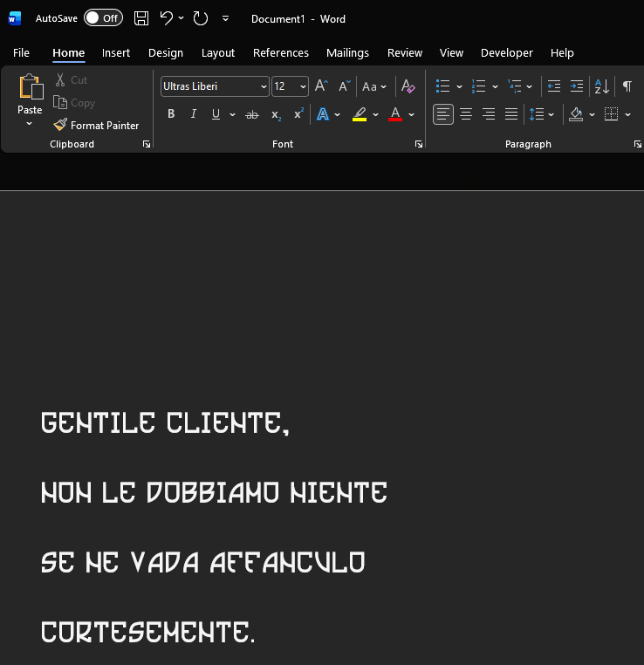
Task: Expand bullet library dropdown
Action: [459, 86]
